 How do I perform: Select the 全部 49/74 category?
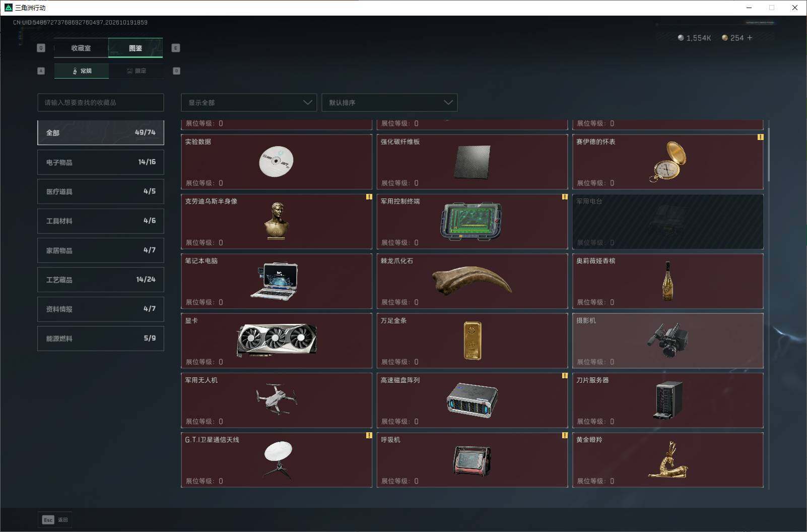pyautogui.click(x=101, y=132)
